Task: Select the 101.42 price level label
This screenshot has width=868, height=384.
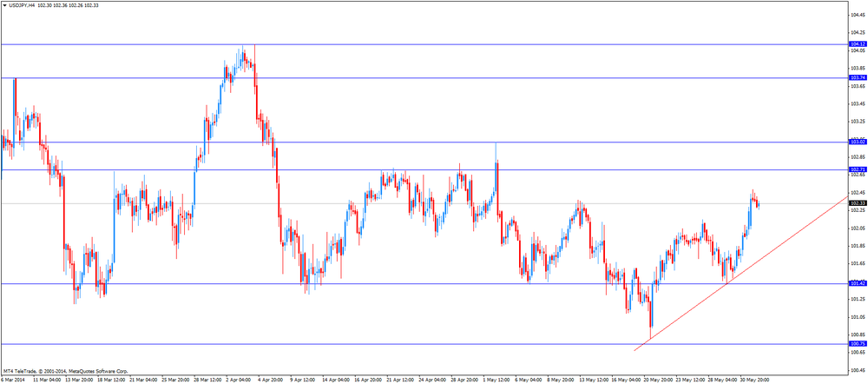Action: 858,284
